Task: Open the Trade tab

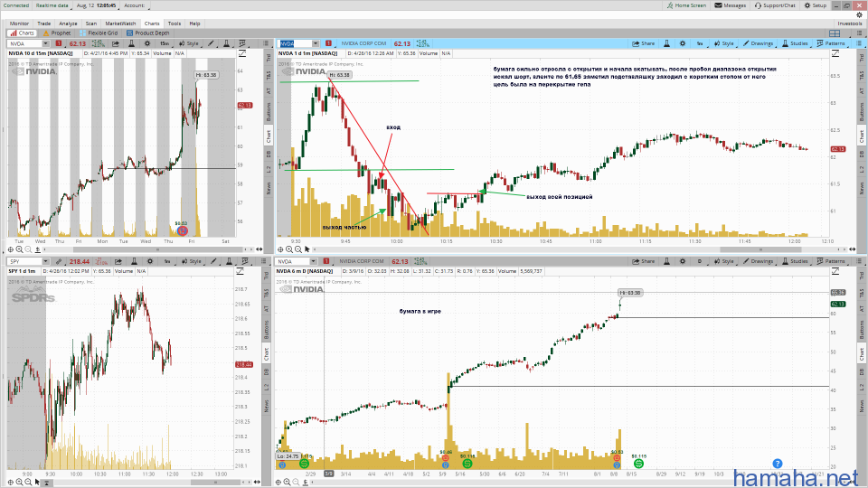Action: point(43,23)
